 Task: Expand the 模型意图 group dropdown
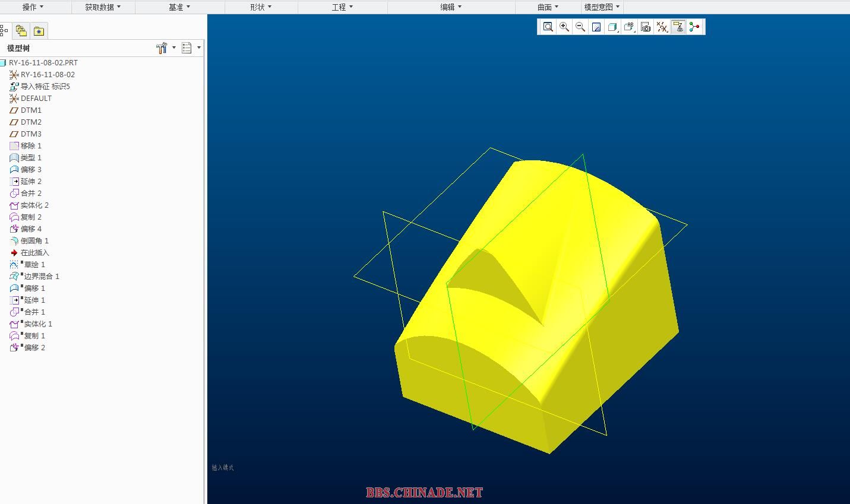(x=602, y=7)
